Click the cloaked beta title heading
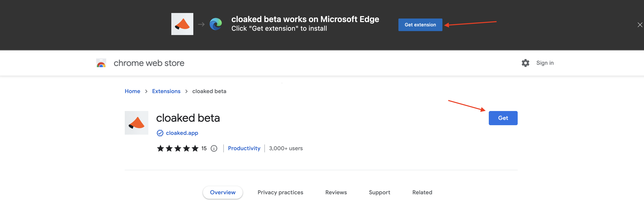This screenshot has width=644, height=211. click(188, 118)
